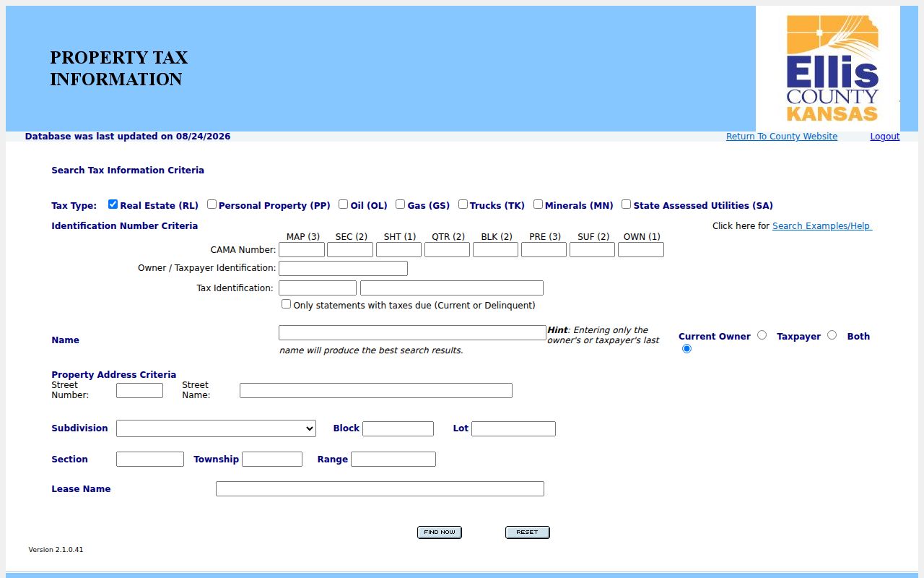Image resolution: width=924 pixels, height=578 pixels.
Task: Focus the CAMA OWN (1) field
Action: (641, 250)
